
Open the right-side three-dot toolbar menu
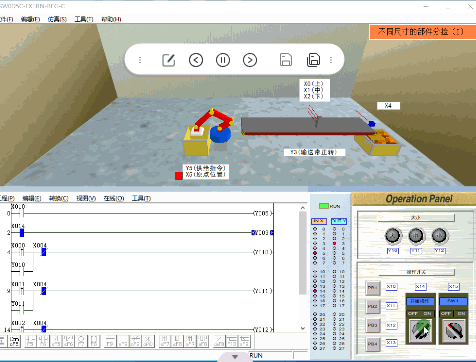[331, 60]
